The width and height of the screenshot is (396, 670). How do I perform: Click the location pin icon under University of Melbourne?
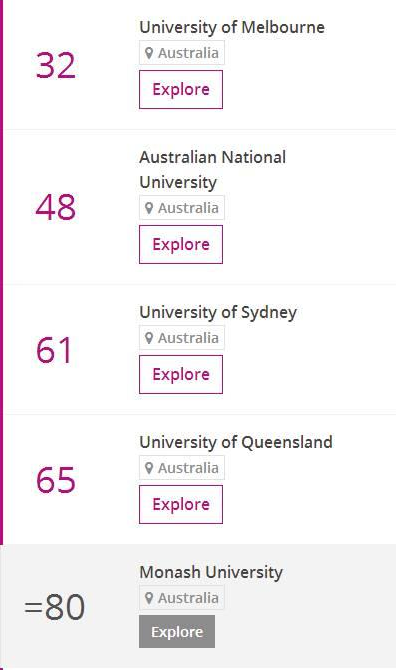click(149, 53)
